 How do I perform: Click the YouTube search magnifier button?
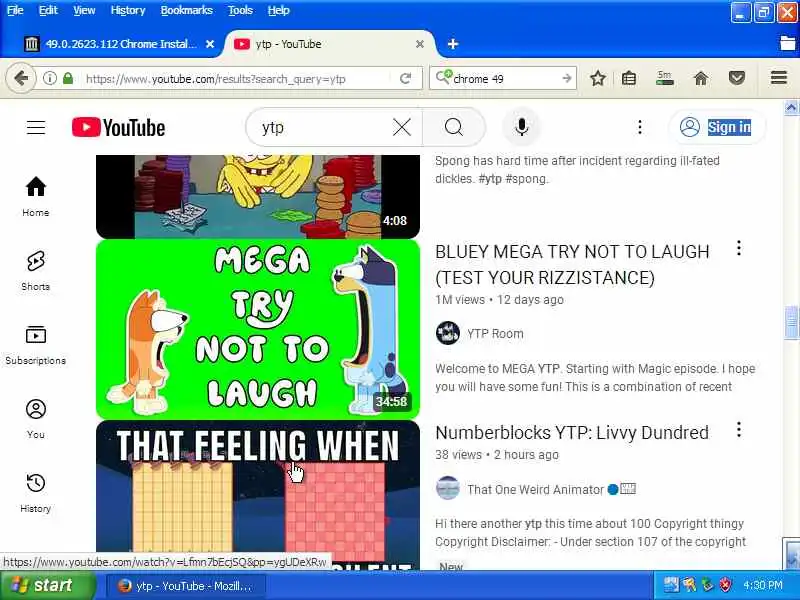(x=454, y=127)
